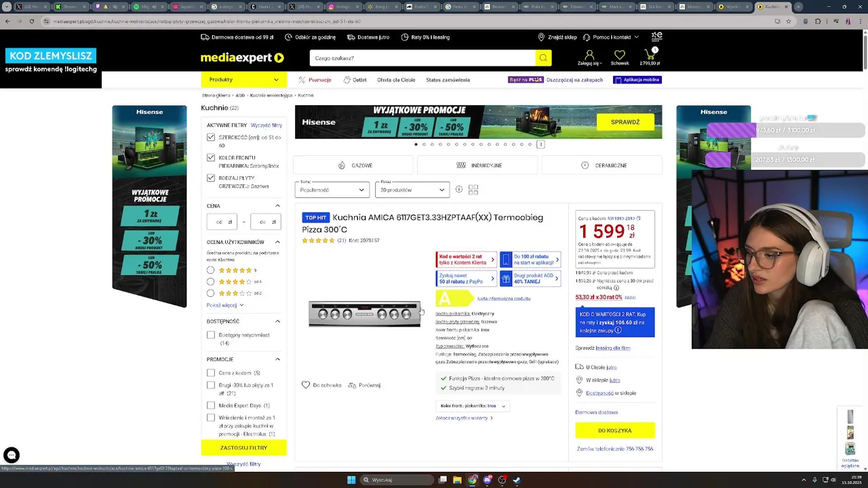Open the Kuchnia AMICA 6117GET3.33HZPTAAF product title
Screen dimensions: 868x488
422,223
